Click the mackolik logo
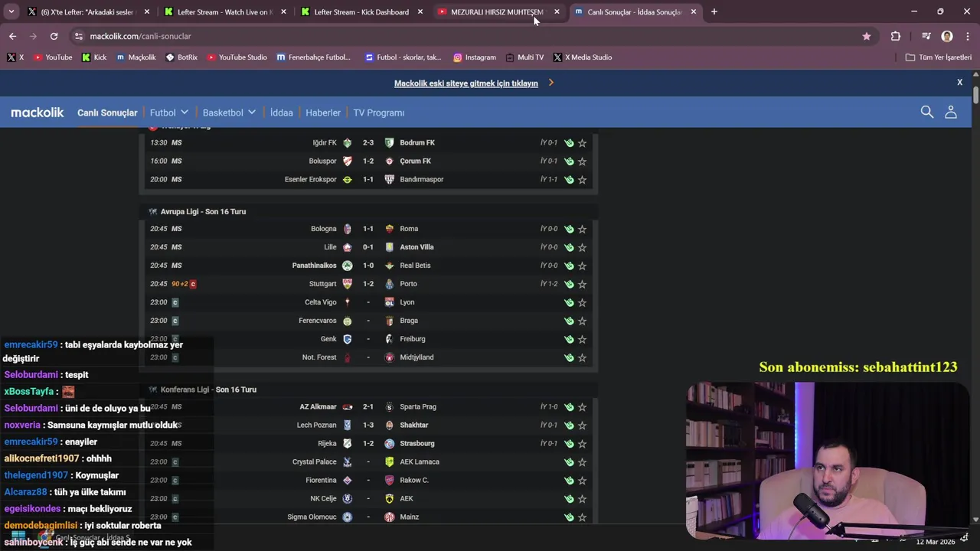The height and width of the screenshot is (551, 980). pos(38,112)
